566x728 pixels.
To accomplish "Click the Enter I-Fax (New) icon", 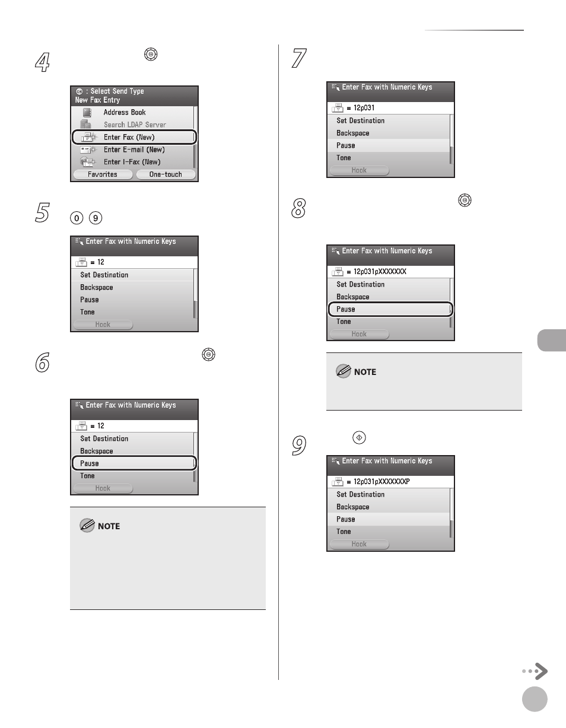I will click(88, 162).
